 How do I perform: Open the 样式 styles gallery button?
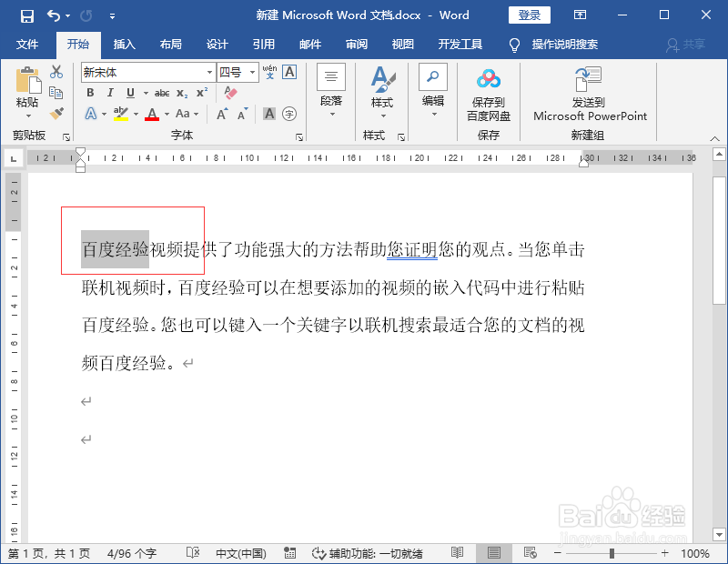[x=382, y=92]
